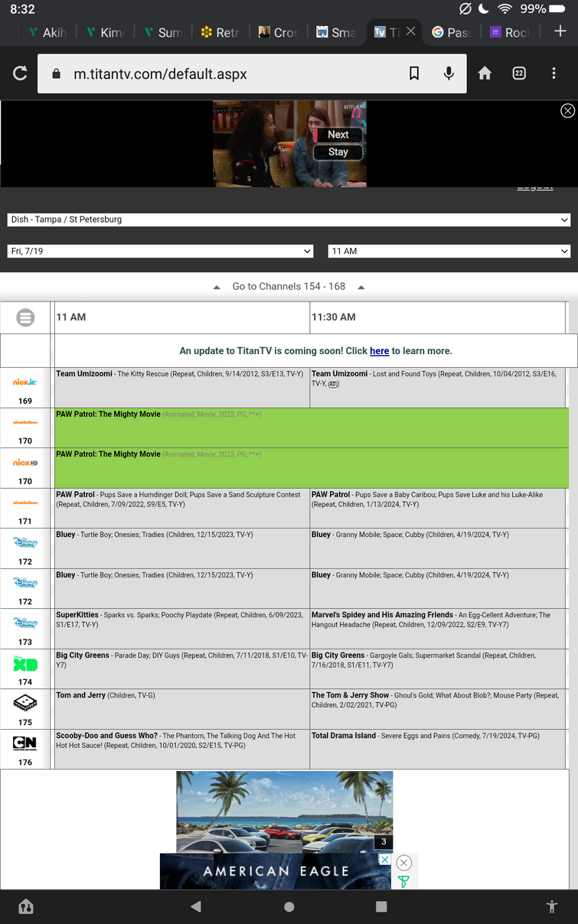Open Big City Greens Parade Day listing
578x924 pixels.
[181, 669]
